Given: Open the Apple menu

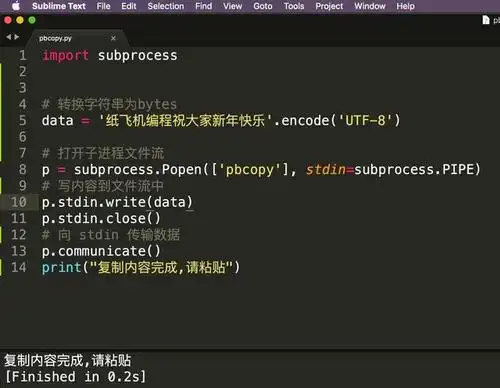Looking at the screenshot, I should point(16,6).
